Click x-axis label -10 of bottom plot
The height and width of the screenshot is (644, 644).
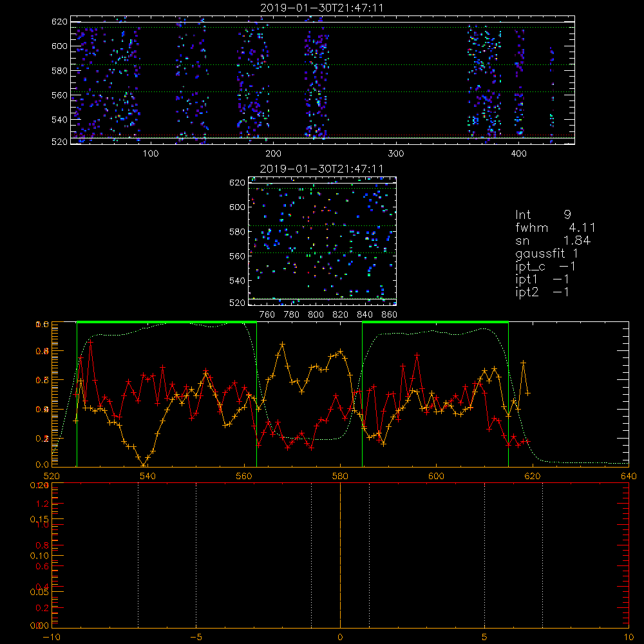click(52, 637)
